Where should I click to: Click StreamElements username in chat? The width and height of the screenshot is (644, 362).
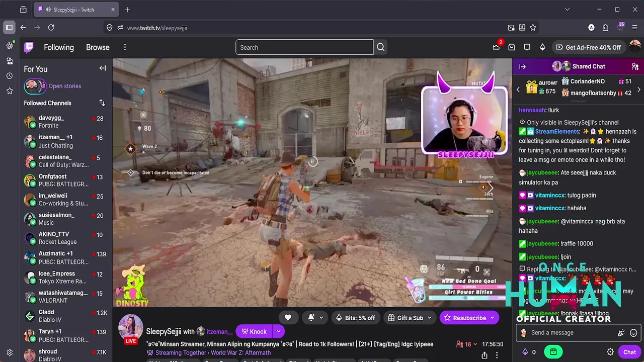[x=557, y=132]
